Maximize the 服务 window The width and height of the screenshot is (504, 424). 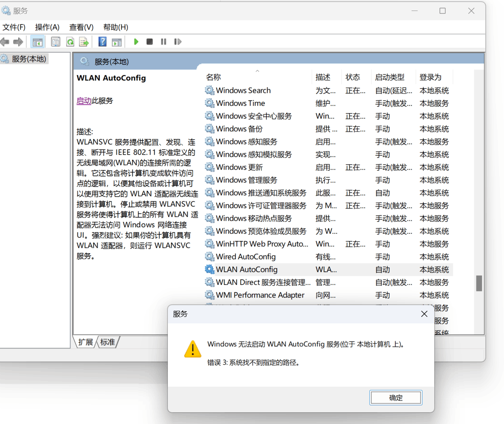click(x=442, y=11)
